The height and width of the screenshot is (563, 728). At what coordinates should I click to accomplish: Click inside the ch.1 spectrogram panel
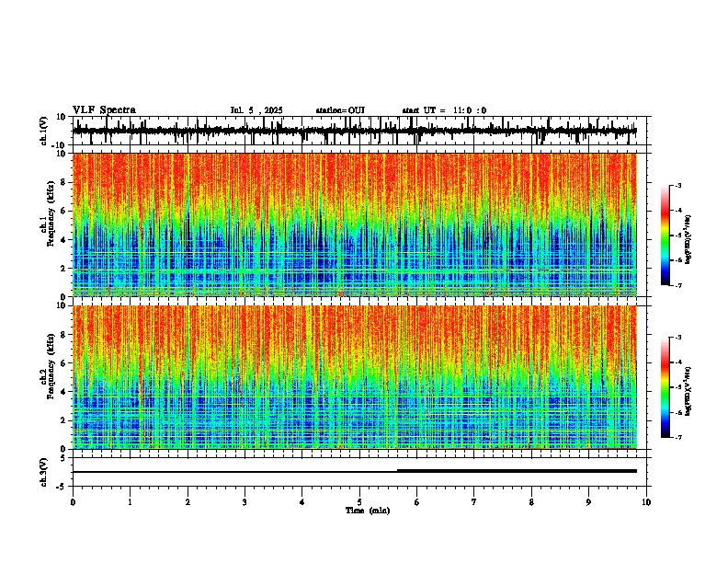pos(354,224)
